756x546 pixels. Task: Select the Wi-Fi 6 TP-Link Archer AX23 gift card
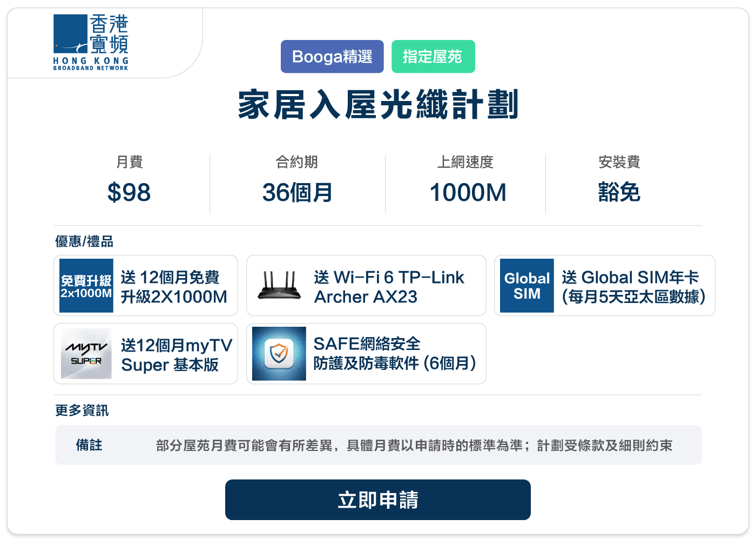366,285
